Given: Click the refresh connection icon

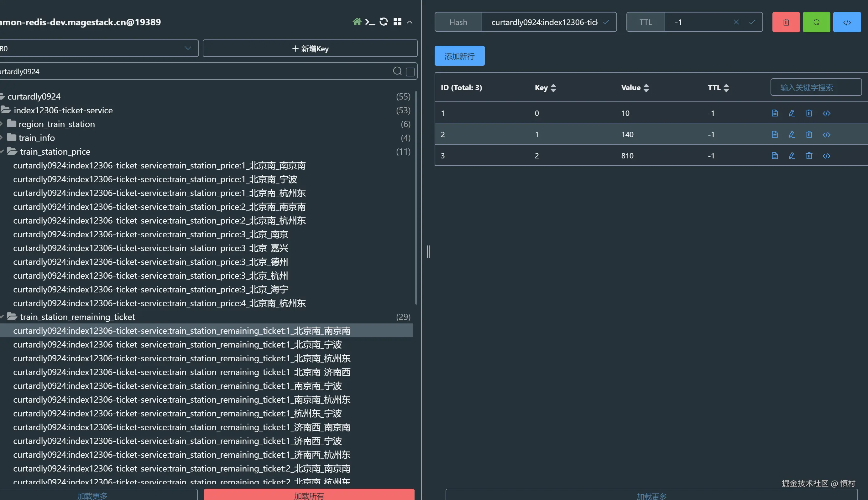Looking at the screenshot, I should tap(384, 22).
